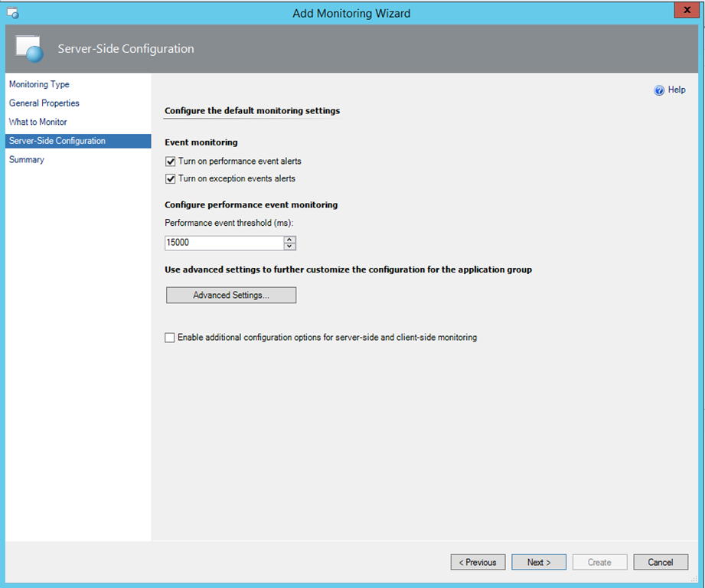Proceed with the Next button
This screenshot has width=705, height=588.
click(539, 562)
